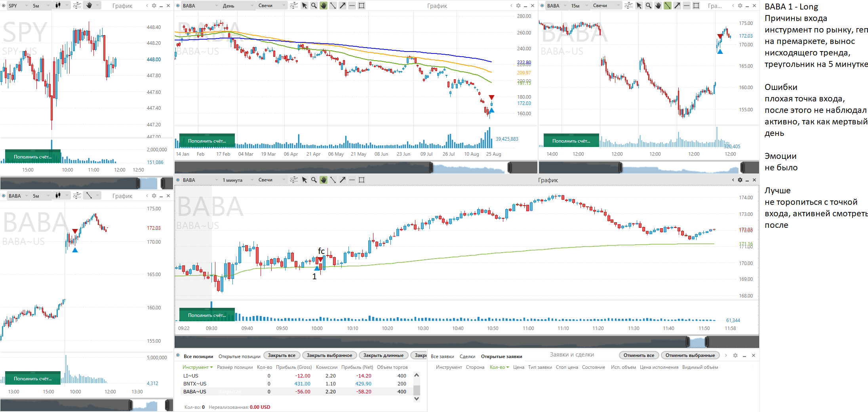Screen dimensions: 868x412
Task: Select the trend line tool in BABA daily chart
Action: [333, 6]
